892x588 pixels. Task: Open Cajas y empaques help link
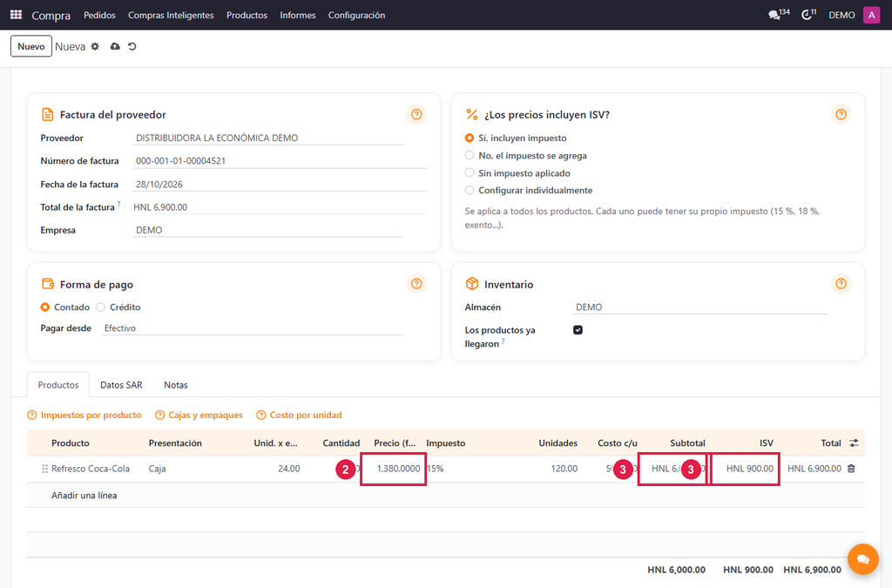pyautogui.click(x=199, y=416)
